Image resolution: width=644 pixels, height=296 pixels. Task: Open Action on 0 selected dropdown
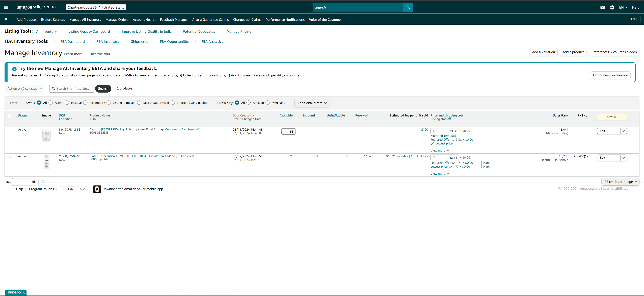click(24, 89)
